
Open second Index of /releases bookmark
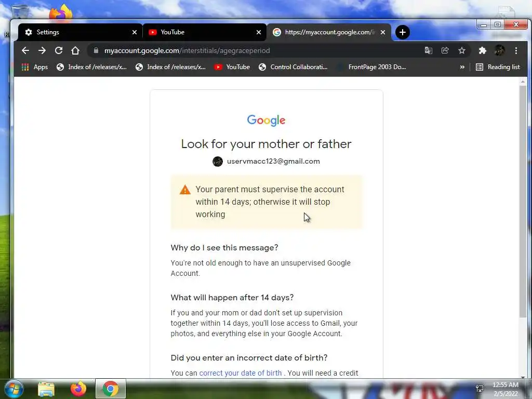(x=170, y=67)
